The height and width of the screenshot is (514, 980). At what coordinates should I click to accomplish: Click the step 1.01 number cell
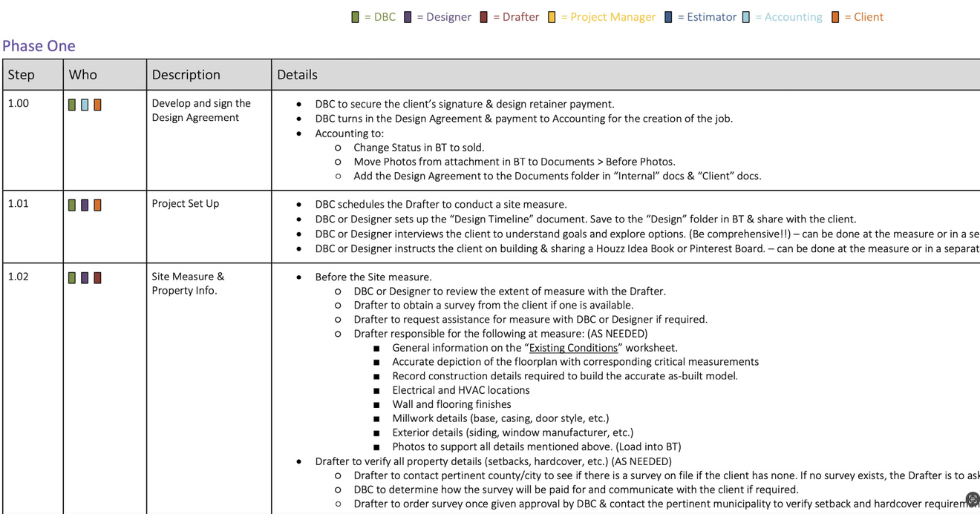pos(33,227)
